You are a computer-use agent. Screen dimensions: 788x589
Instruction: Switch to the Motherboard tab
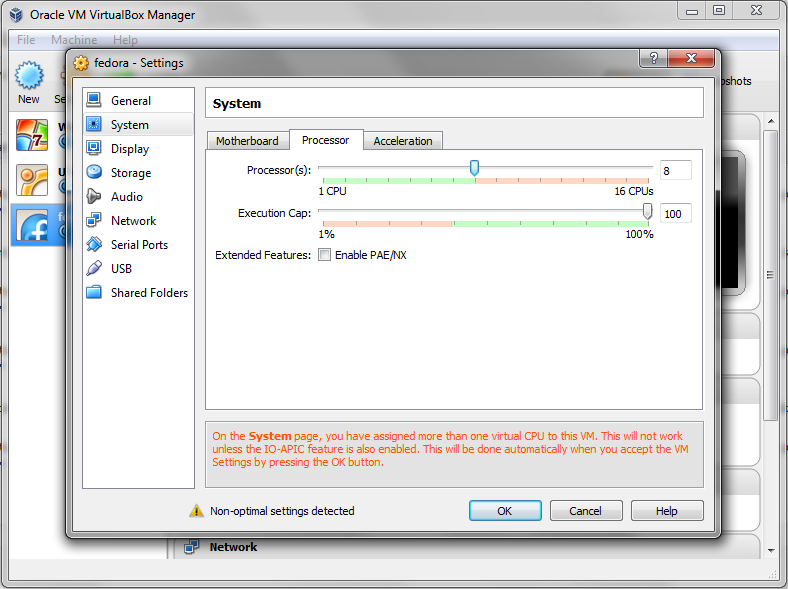(x=247, y=141)
